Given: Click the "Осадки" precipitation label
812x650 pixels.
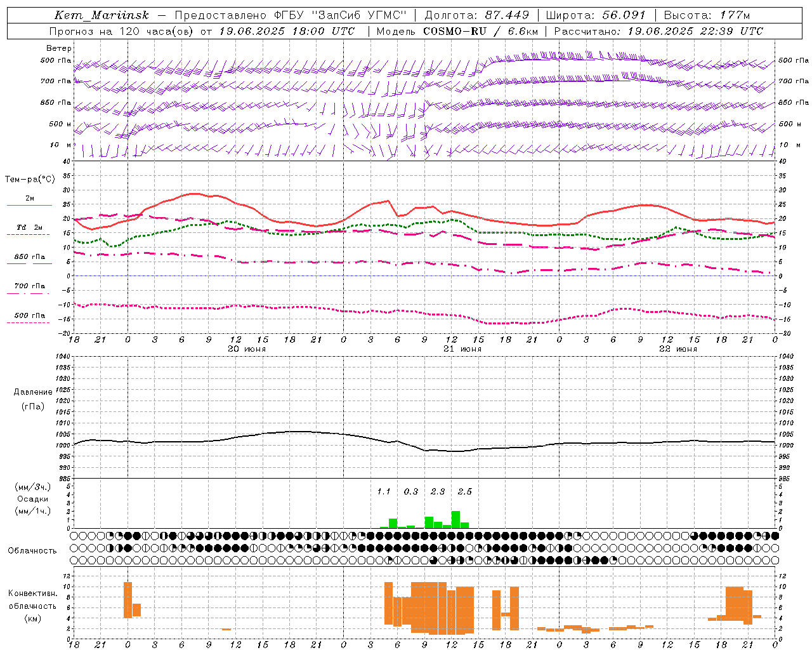Looking at the screenshot, I should (x=32, y=499).
